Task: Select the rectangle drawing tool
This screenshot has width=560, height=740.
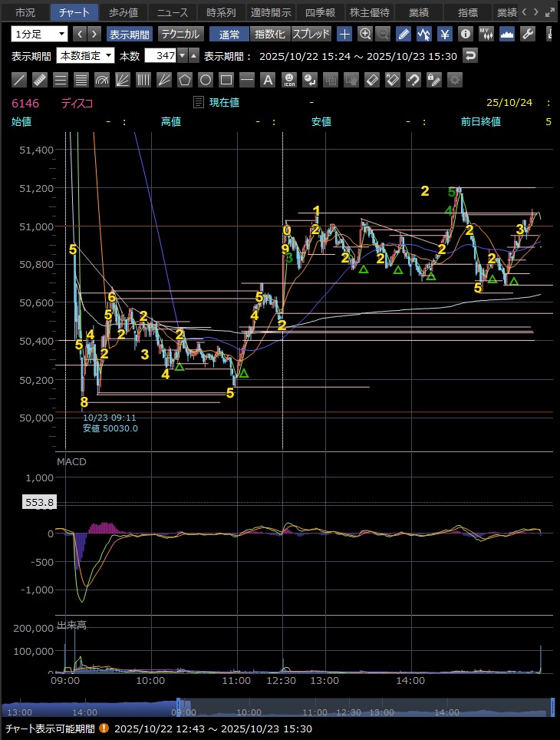Action: (226, 80)
